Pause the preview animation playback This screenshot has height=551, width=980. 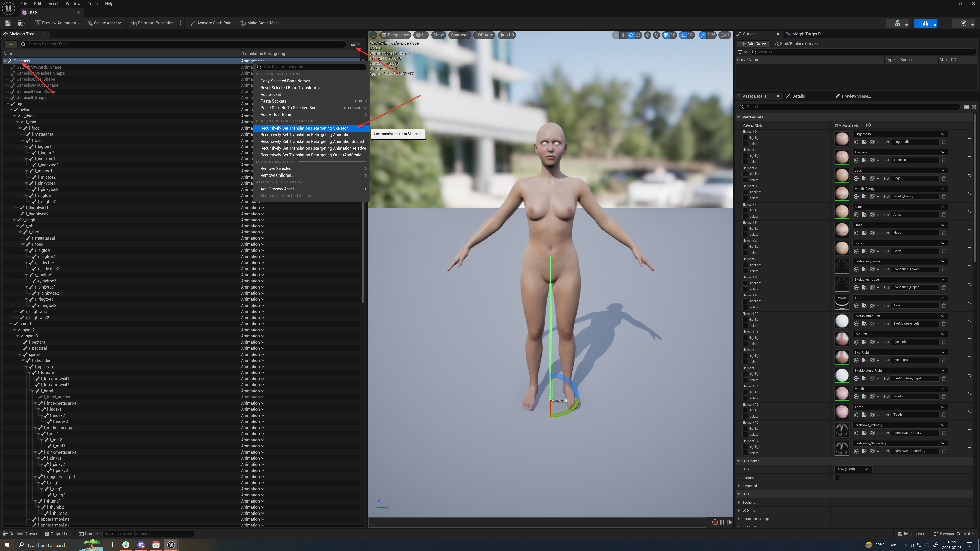[722, 522]
